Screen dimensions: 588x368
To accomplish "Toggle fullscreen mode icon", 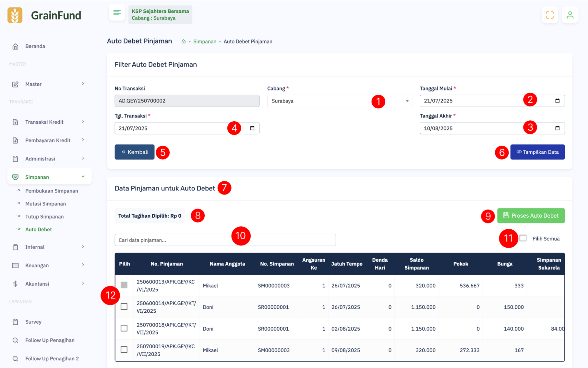I will 550,15.
